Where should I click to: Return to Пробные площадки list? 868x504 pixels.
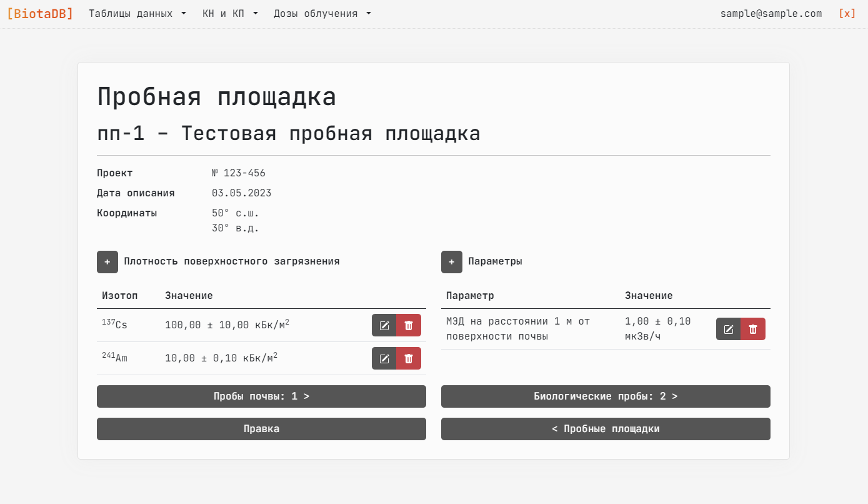tap(606, 429)
